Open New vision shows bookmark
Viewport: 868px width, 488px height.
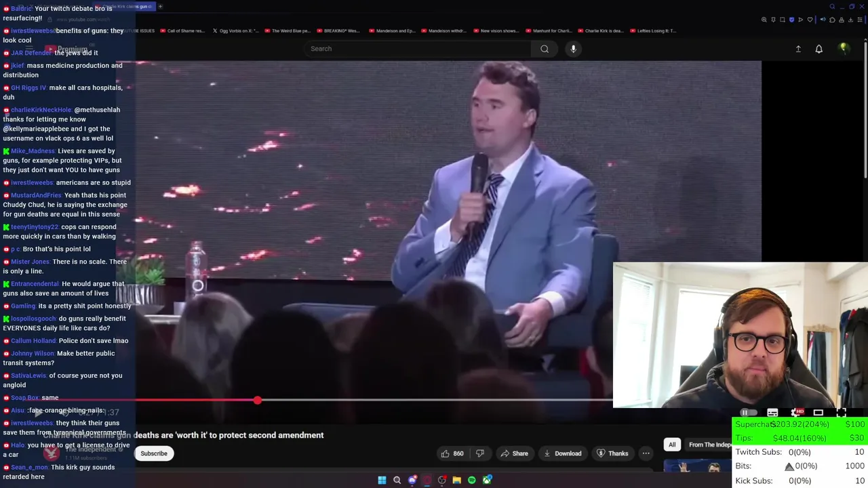(496, 30)
